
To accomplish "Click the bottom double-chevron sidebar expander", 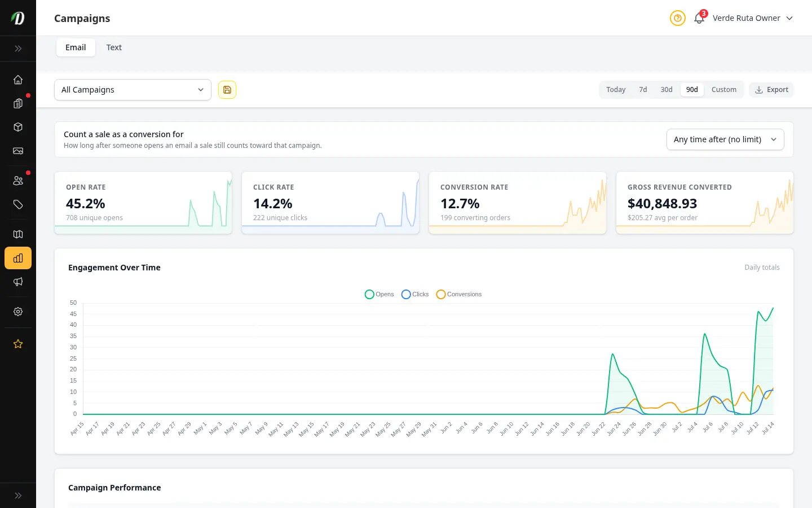I will point(18,496).
